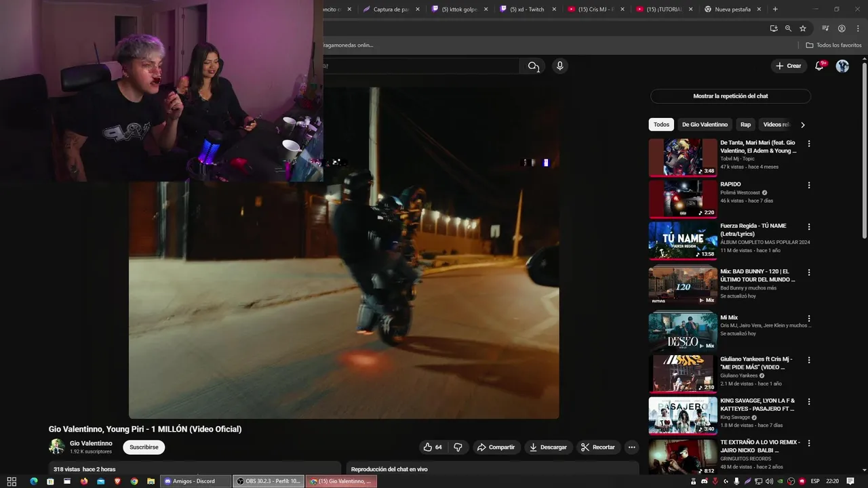The width and height of the screenshot is (868, 488).
Task: Open options menu for RAPIDO video
Action: tap(808, 185)
